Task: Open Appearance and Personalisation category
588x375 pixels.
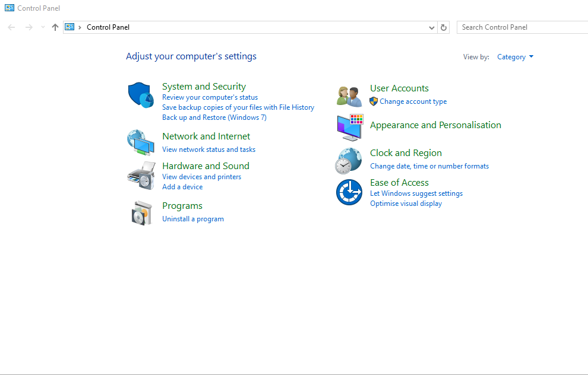Action: coord(435,125)
